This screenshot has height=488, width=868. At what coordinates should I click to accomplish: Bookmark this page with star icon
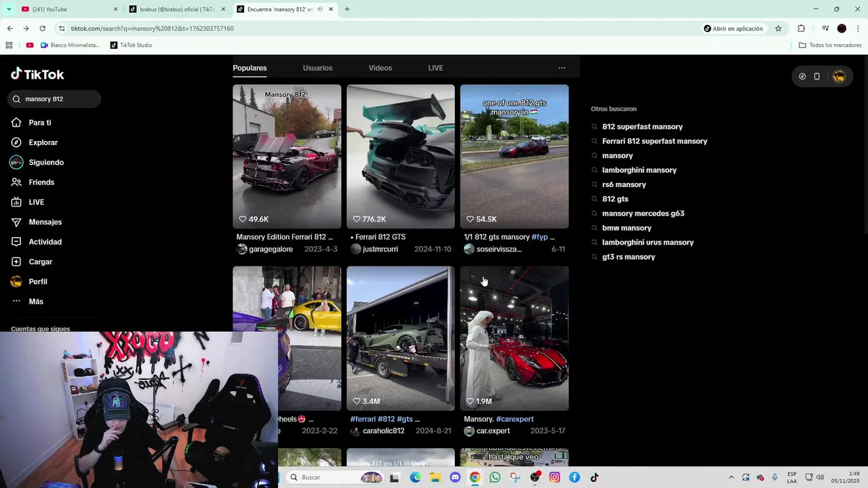pyautogui.click(x=778, y=28)
